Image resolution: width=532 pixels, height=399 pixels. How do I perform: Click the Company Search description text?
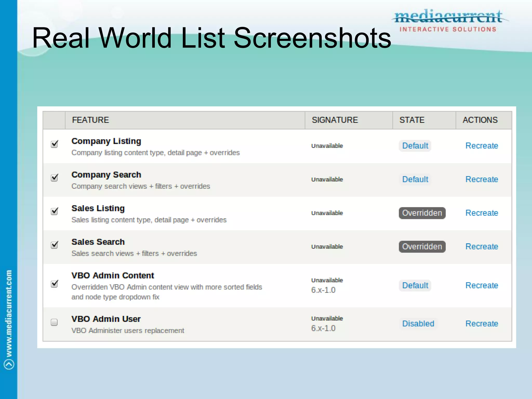click(141, 186)
